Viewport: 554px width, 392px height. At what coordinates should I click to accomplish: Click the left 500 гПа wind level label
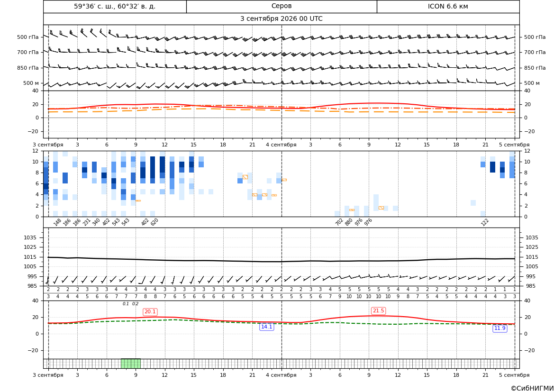(28, 37)
